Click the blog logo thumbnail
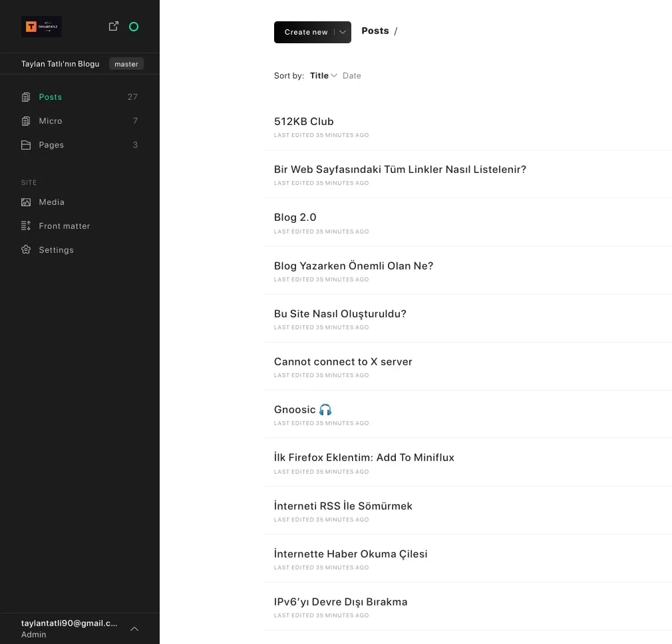Viewport: 672px width, 644px height. coord(41,27)
